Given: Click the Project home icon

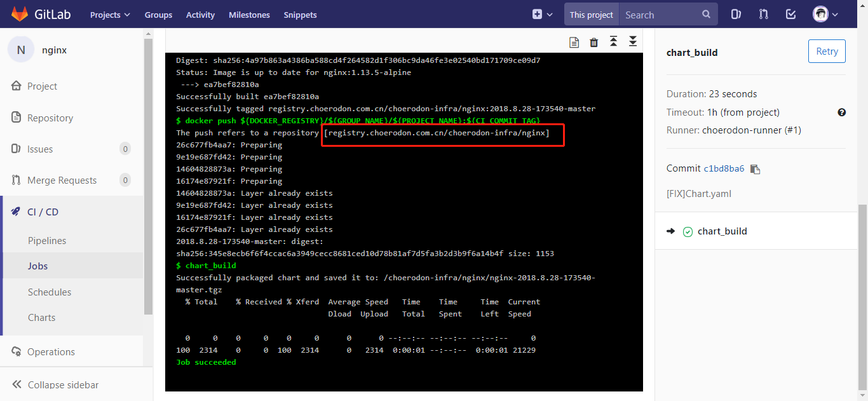Looking at the screenshot, I should tap(17, 86).
